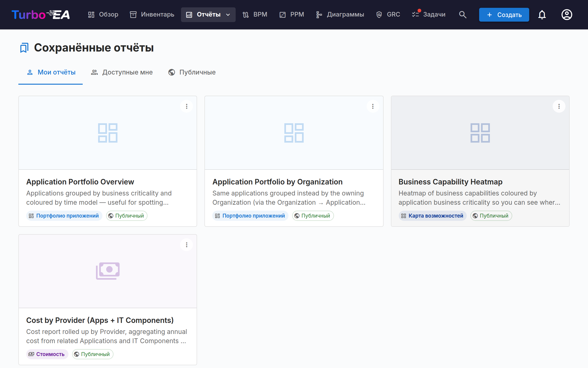
Task: Click Публичный badge on Portfolio by Organization
Action: (x=313, y=216)
